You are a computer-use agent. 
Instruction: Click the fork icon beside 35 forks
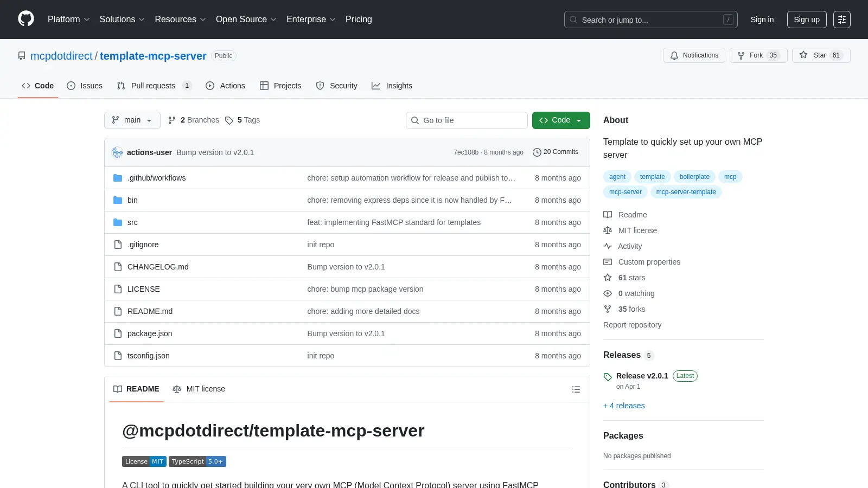coord(608,309)
